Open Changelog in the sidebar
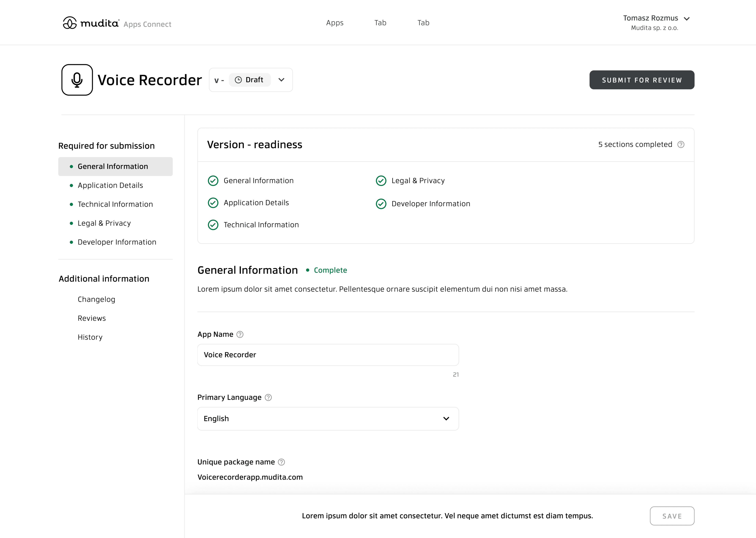The height and width of the screenshot is (538, 756). tap(96, 299)
